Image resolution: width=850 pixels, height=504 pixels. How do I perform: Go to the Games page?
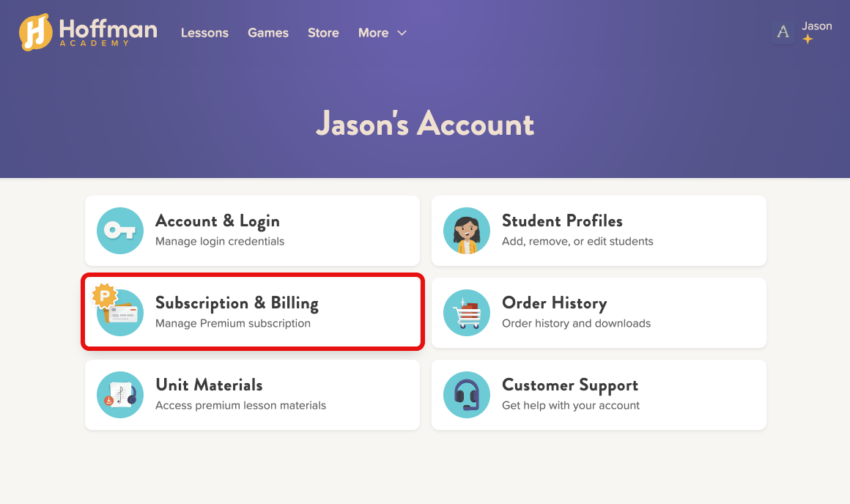[268, 33]
